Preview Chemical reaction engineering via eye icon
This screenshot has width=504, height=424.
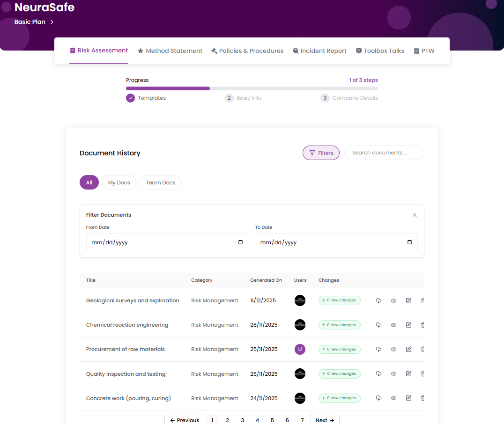coord(393,325)
